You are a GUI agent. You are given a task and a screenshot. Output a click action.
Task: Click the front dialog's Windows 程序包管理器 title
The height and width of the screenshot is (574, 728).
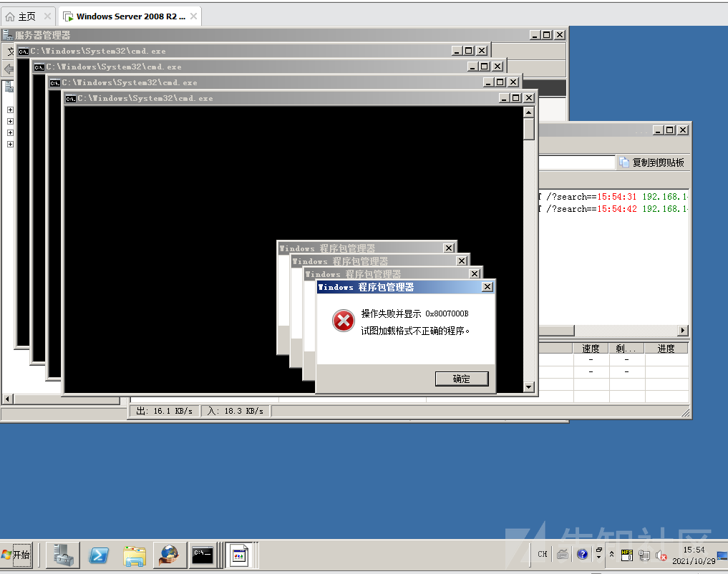(366, 287)
